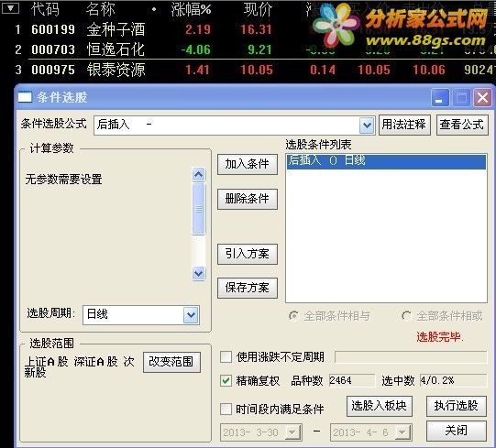
Task: Open the 选股周期 日线 dropdown
Action: pyautogui.click(x=191, y=314)
